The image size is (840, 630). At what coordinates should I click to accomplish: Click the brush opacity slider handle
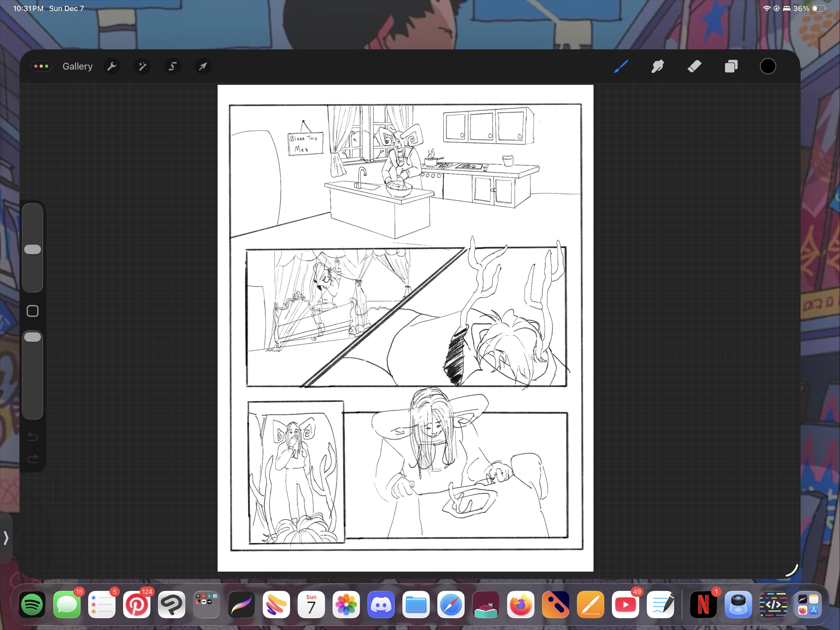33,337
